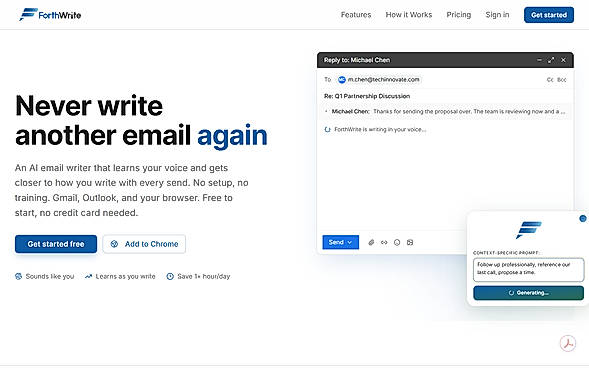Image resolution: width=589 pixels, height=368 pixels.
Task: Click the context-specific prompt text field
Action: 529,269
